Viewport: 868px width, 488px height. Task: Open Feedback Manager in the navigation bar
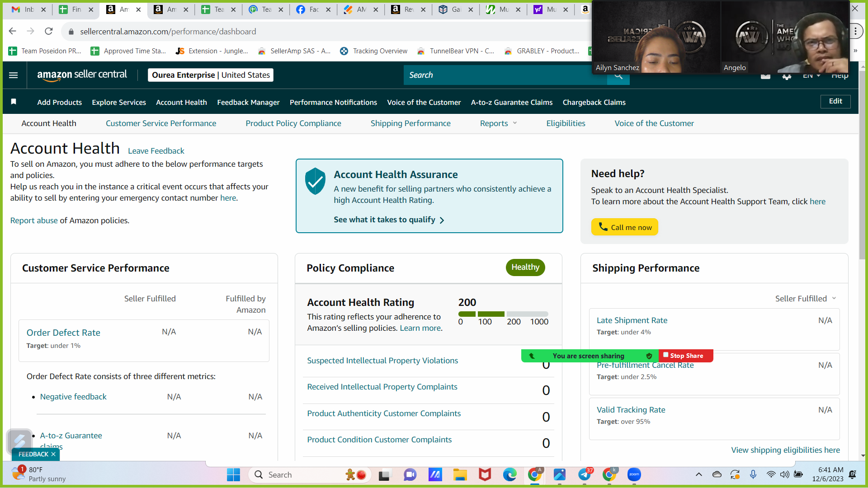coord(248,103)
